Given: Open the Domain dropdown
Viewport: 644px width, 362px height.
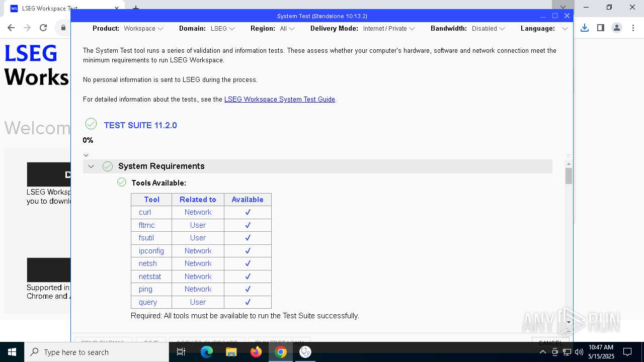Looking at the screenshot, I should click(x=222, y=29).
